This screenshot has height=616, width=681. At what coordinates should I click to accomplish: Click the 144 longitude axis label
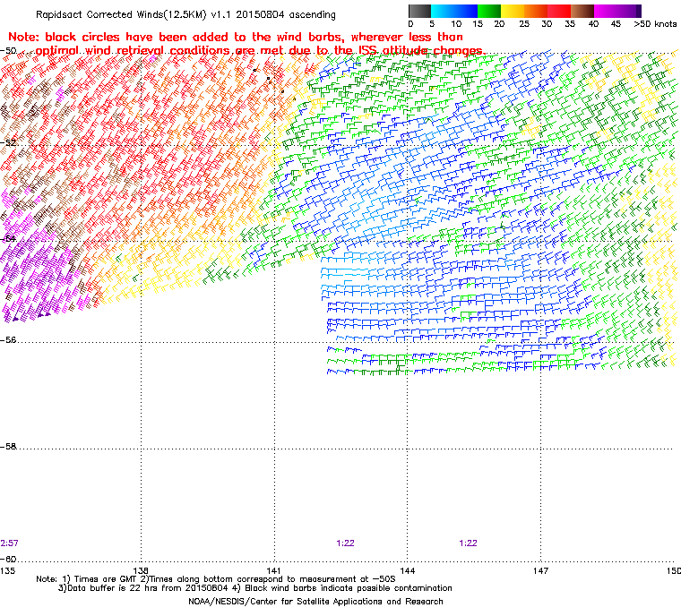click(407, 570)
